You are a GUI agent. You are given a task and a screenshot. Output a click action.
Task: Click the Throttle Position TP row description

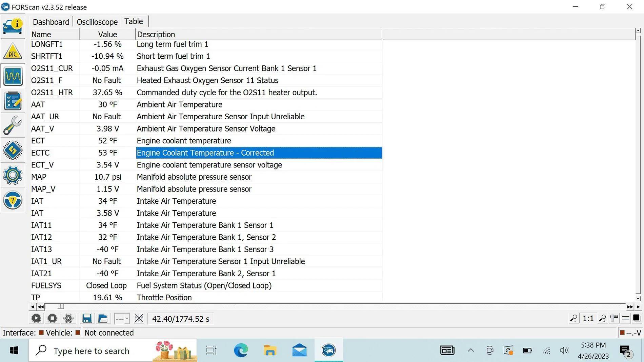pyautogui.click(x=164, y=298)
